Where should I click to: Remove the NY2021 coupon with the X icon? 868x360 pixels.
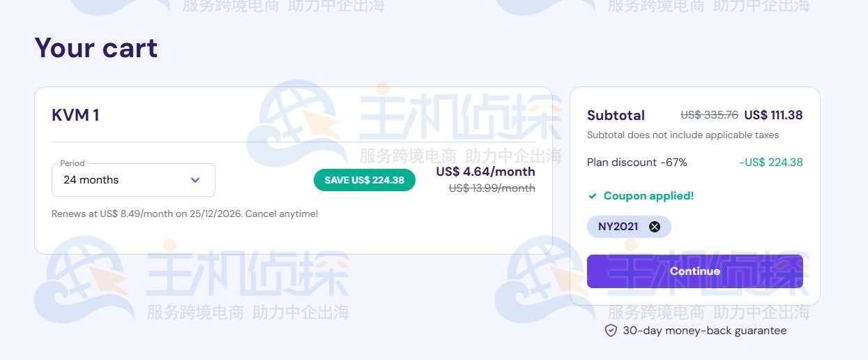(x=654, y=227)
